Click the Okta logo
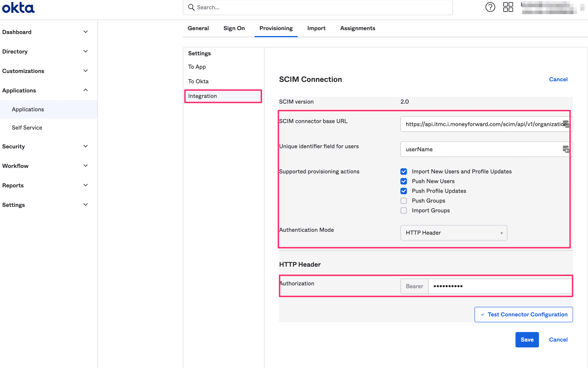This screenshot has height=368, width=588. point(18,8)
